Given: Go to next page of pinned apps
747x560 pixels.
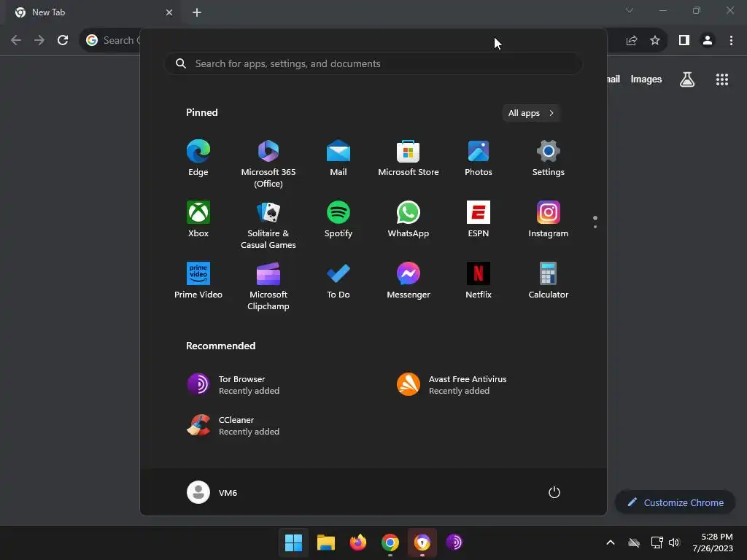Looking at the screenshot, I should pos(595,227).
